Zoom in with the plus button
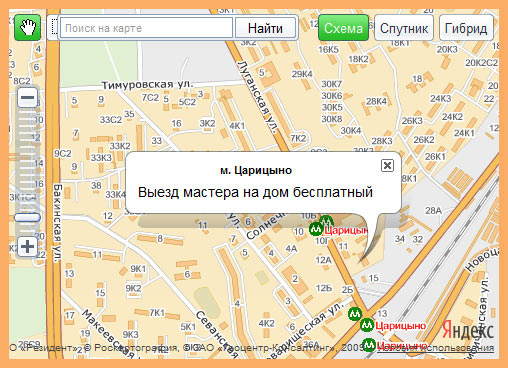The height and width of the screenshot is (368, 508). [27, 247]
